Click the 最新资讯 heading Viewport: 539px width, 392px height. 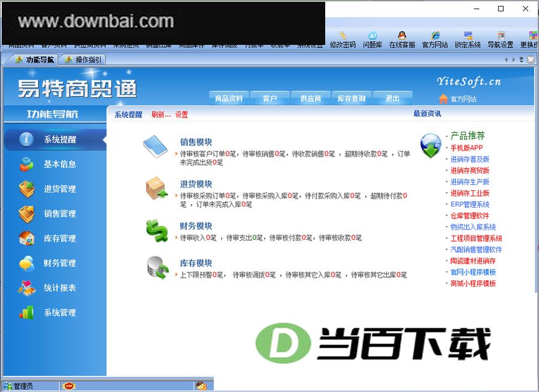(x=427, y=114)
